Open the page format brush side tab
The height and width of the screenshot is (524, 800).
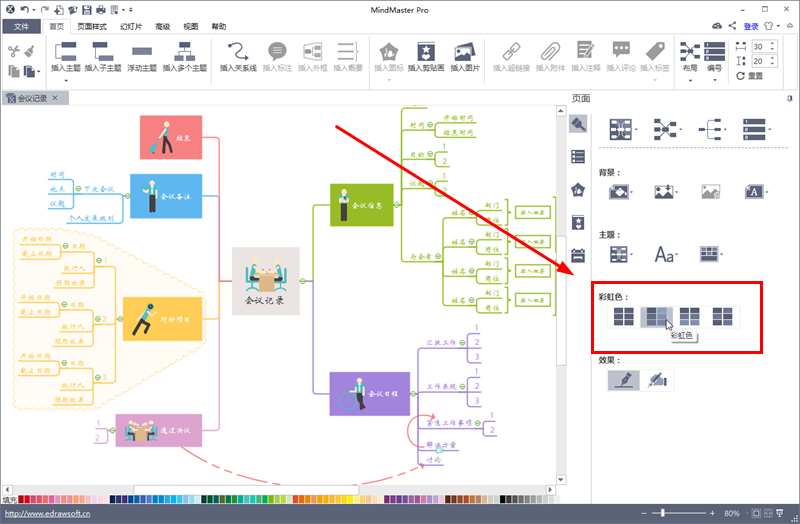(578, 124)
